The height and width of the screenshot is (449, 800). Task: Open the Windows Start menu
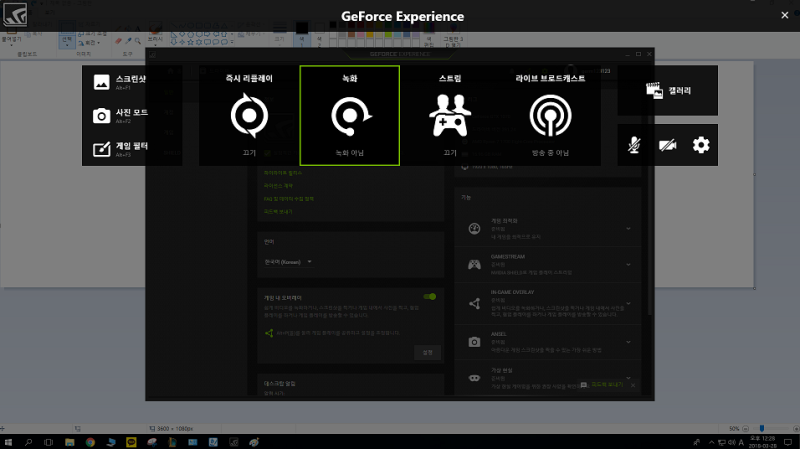(x=8, y=442)
